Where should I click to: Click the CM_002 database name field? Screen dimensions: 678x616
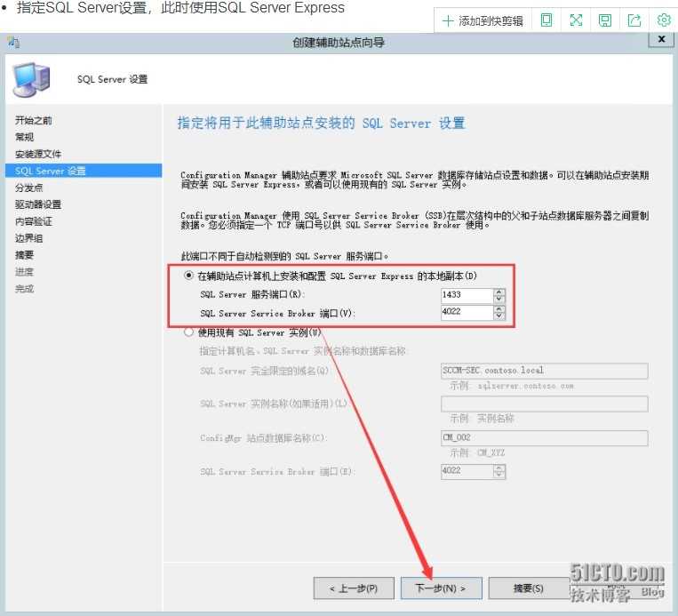click(x=545, y=437)
